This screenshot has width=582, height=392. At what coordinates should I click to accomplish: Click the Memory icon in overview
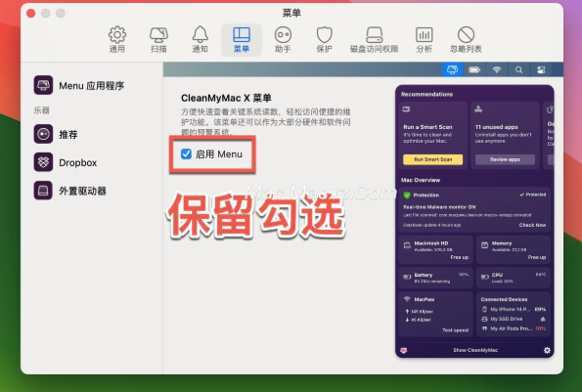[484, 245]
